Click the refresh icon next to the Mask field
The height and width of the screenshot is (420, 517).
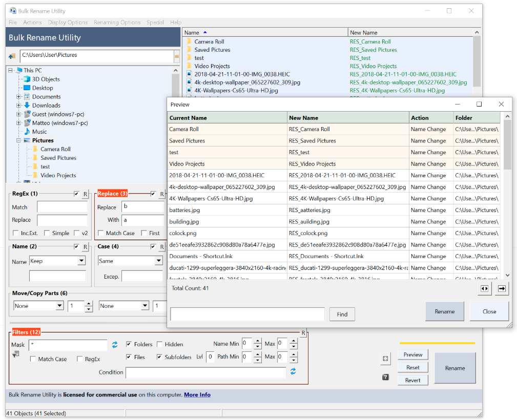pos(115,345)
